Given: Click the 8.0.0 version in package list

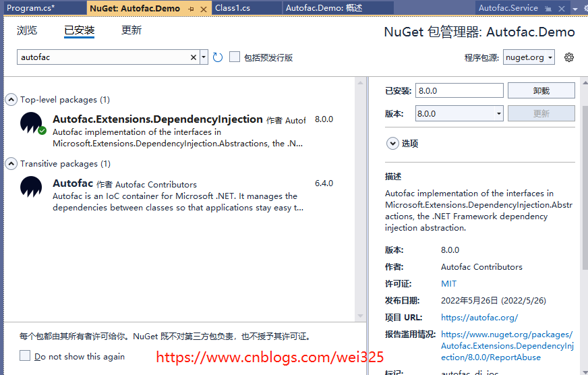Looking at the screenshot, I should tap(324, 119).
